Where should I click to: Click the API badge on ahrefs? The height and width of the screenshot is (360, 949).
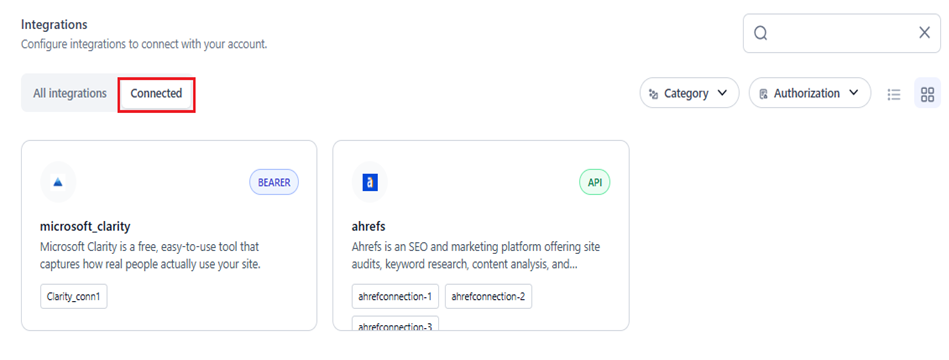coord(595,182)
